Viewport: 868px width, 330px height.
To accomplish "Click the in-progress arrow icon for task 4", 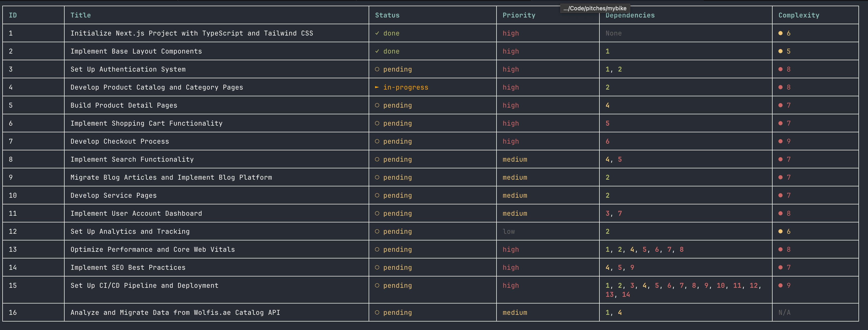I will point(377,87).
